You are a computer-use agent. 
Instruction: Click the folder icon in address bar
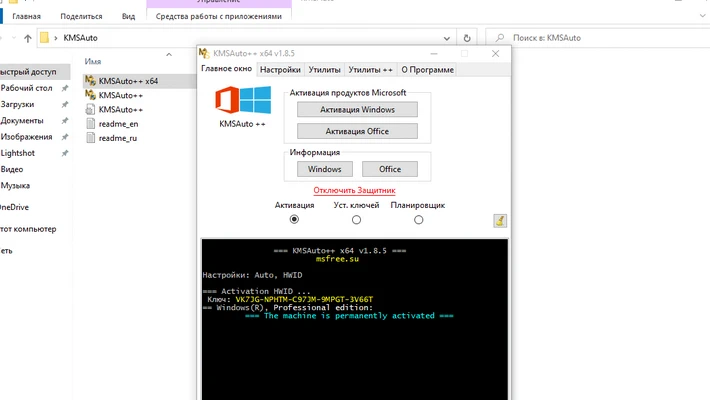[x=44, y=38]
